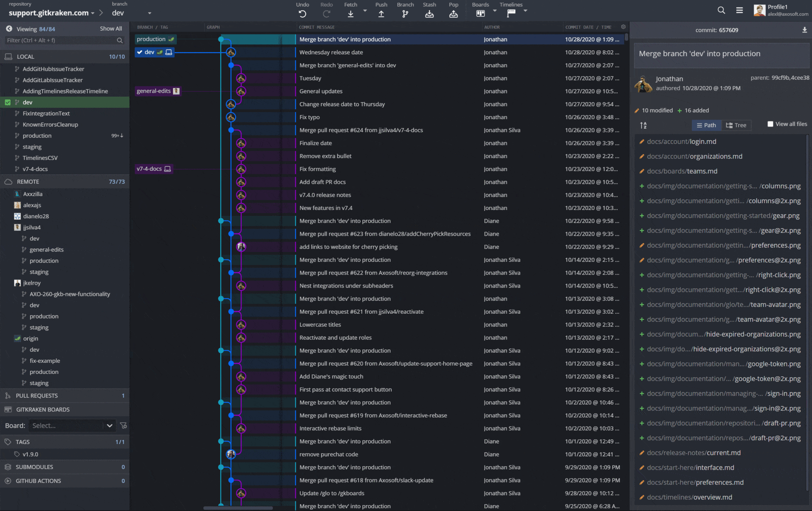Collapse the TAGS section
Image resolution: width=812 pixels, height=511 pixels.
coord(65,442)
